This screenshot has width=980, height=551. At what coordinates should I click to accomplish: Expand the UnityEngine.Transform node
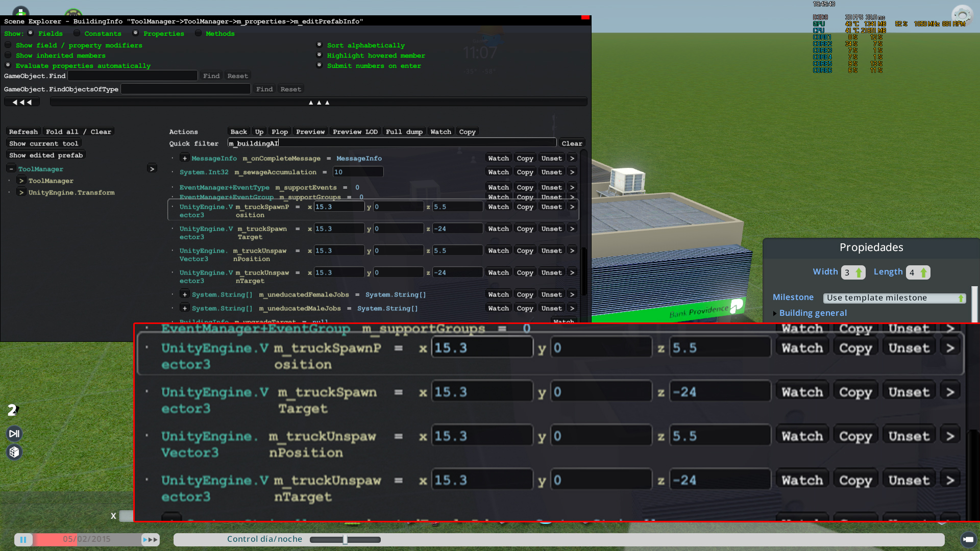point(21,192)
